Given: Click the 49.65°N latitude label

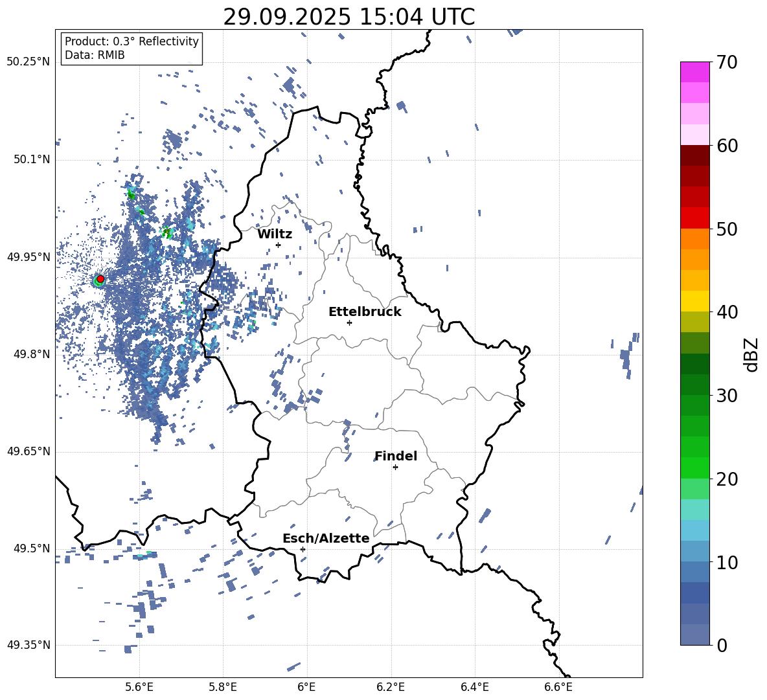Looking at the screenshot, I should [x=29, y=451].
